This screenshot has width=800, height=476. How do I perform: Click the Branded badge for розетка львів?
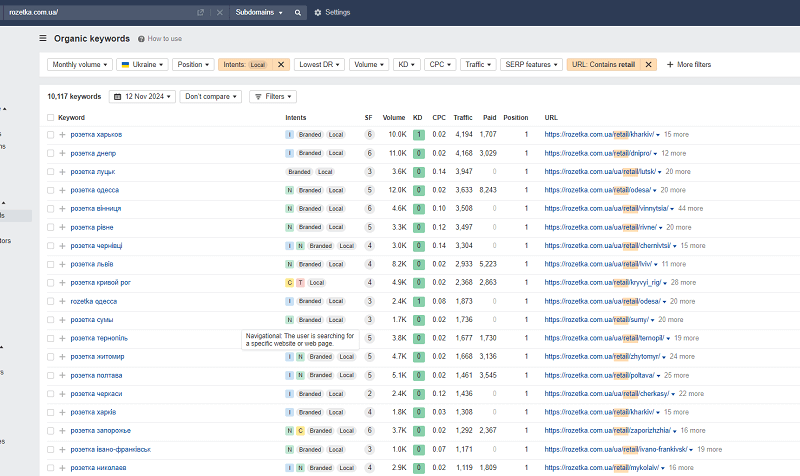coord(310,264)
